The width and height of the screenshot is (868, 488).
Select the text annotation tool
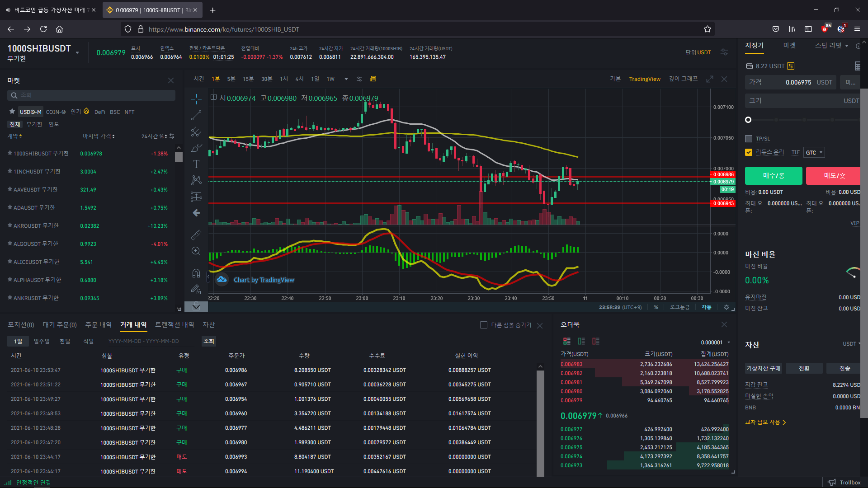pos(196,164)
